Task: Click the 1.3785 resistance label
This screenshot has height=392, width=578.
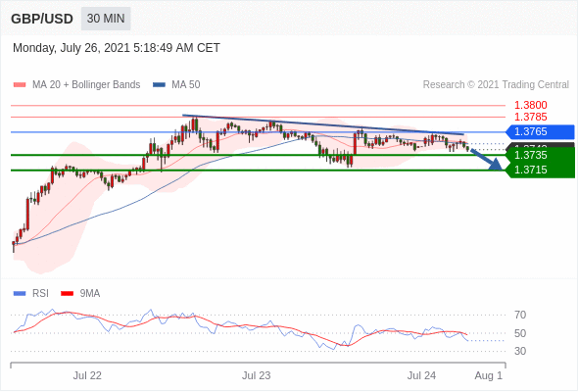Action: click(530, 117)
